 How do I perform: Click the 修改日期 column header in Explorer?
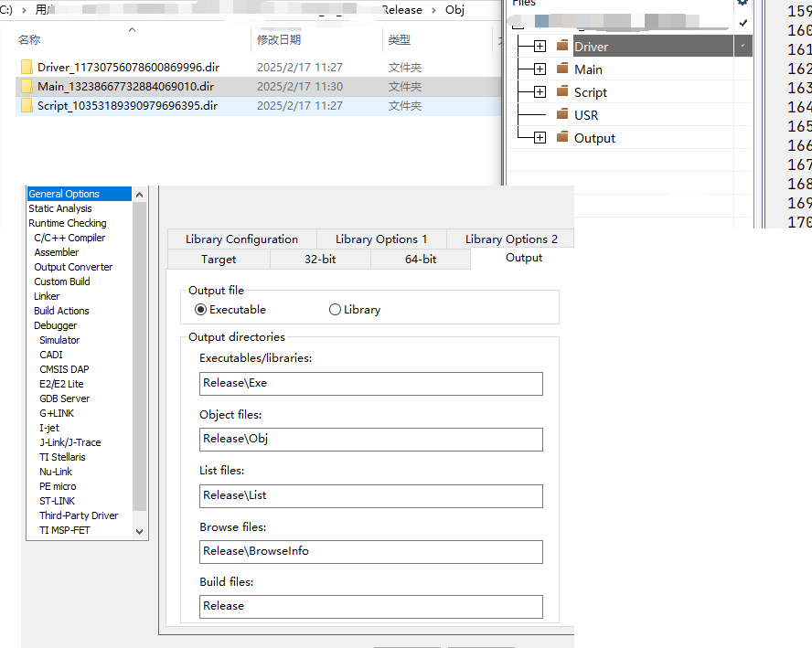pos(279,40)
